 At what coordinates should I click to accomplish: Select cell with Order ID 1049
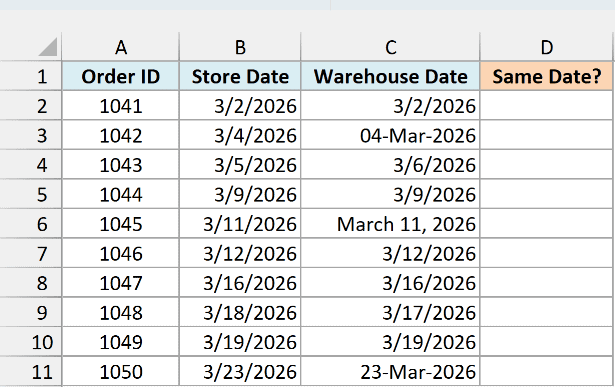click(120, 342)
